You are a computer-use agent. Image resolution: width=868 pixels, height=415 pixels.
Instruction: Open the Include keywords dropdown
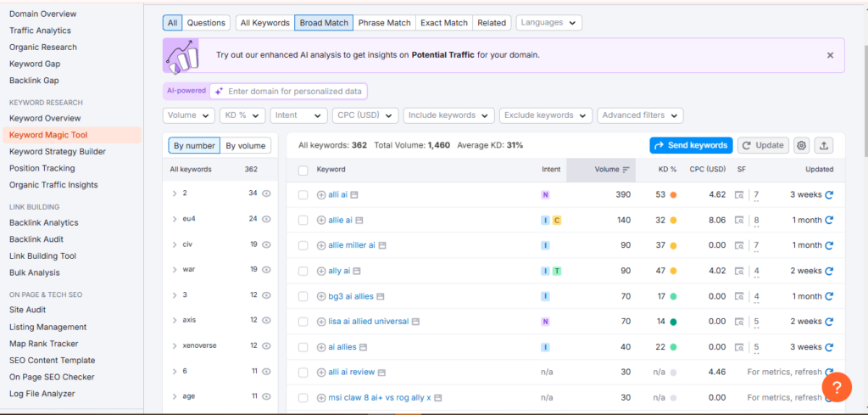[449, 115]
